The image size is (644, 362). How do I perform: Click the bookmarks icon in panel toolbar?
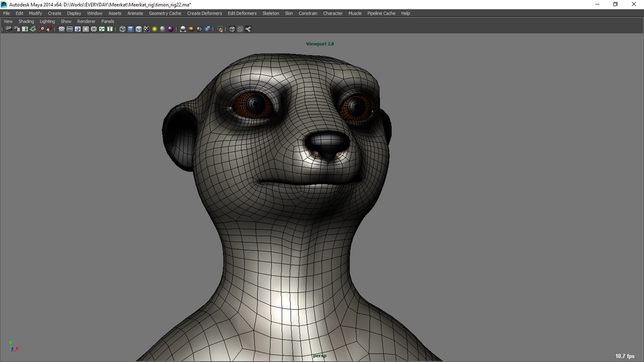click(24, 29)
